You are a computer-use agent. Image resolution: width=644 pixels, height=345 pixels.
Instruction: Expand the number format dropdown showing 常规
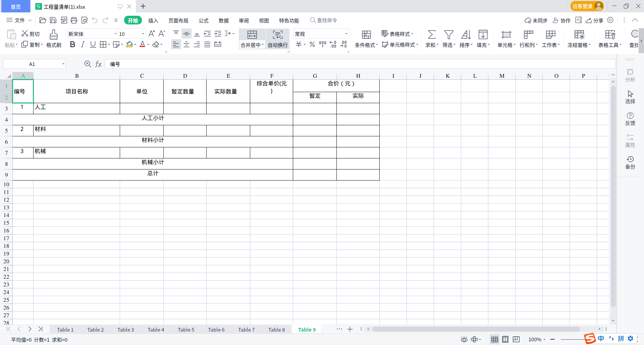click(346, 33)
